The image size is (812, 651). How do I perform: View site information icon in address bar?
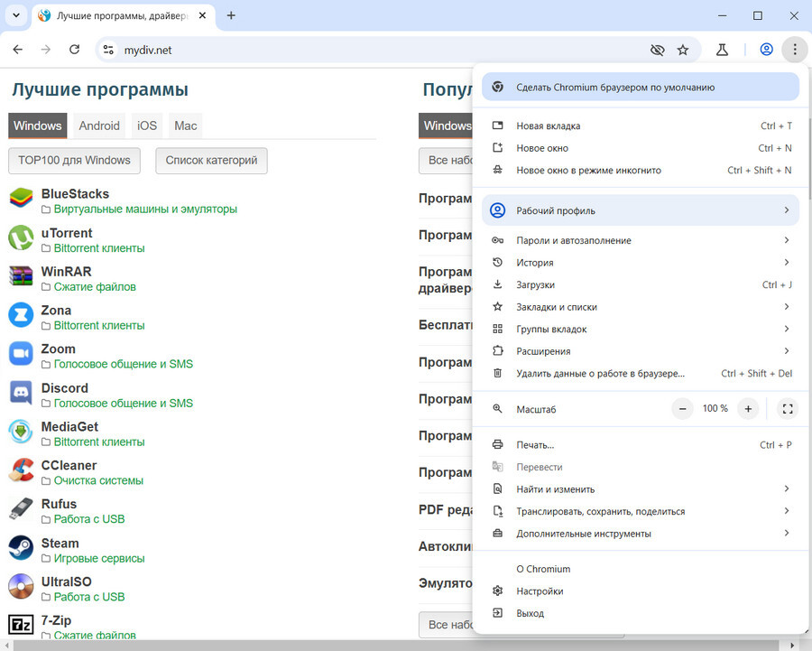[108, 50]
